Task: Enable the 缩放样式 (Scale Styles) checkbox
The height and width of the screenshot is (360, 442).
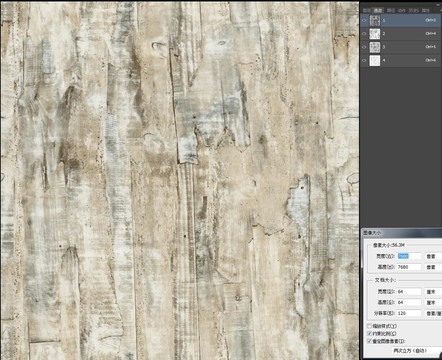Action: coord(369,326)
